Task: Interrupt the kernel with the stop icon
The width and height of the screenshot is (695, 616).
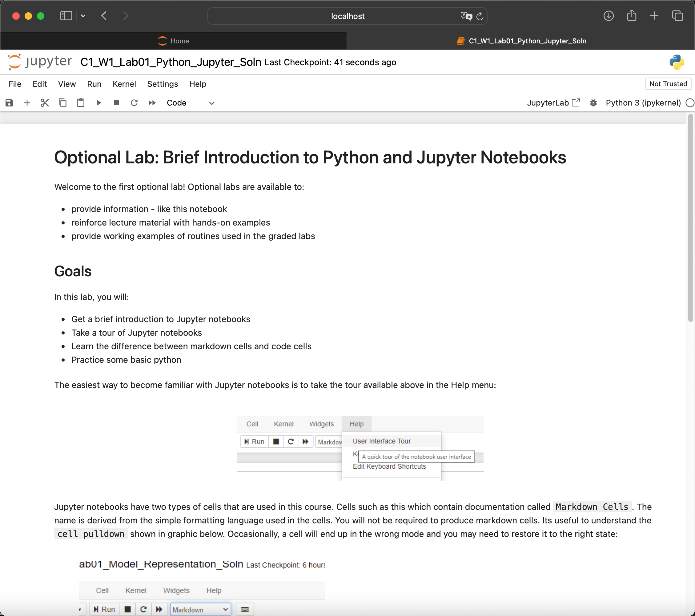Action: coord(116,103)
